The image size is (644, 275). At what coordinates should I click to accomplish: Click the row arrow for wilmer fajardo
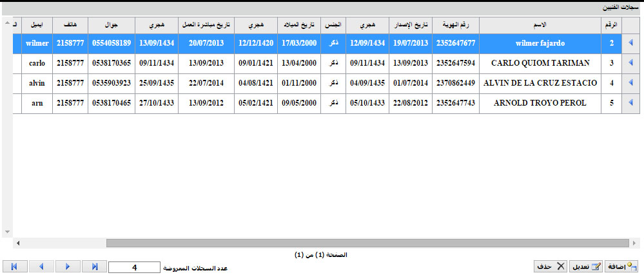click(630, 43)
